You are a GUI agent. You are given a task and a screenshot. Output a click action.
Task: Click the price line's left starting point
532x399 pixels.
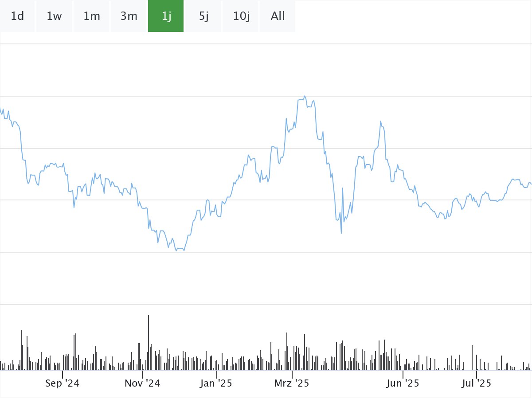(1, 110)
